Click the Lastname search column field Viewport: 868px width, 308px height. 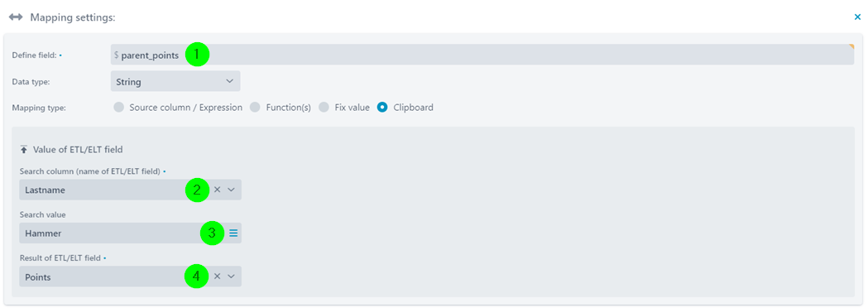[x=130, y=190]
